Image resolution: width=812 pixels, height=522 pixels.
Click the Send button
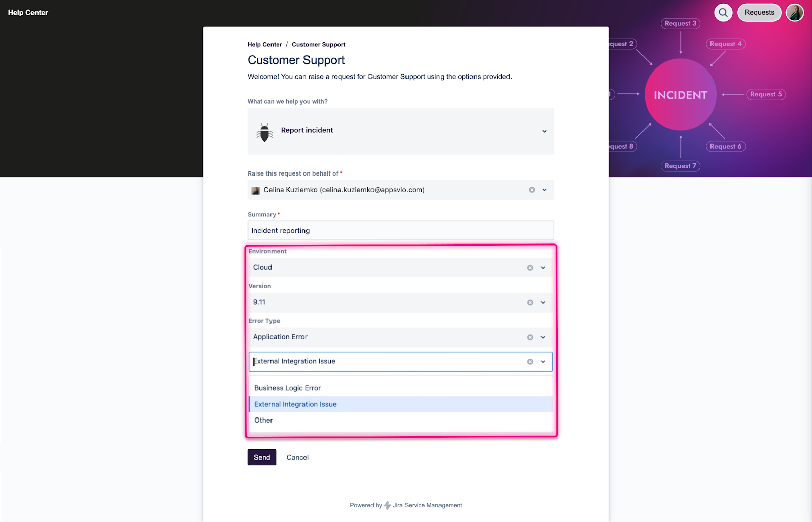(261, 457)
